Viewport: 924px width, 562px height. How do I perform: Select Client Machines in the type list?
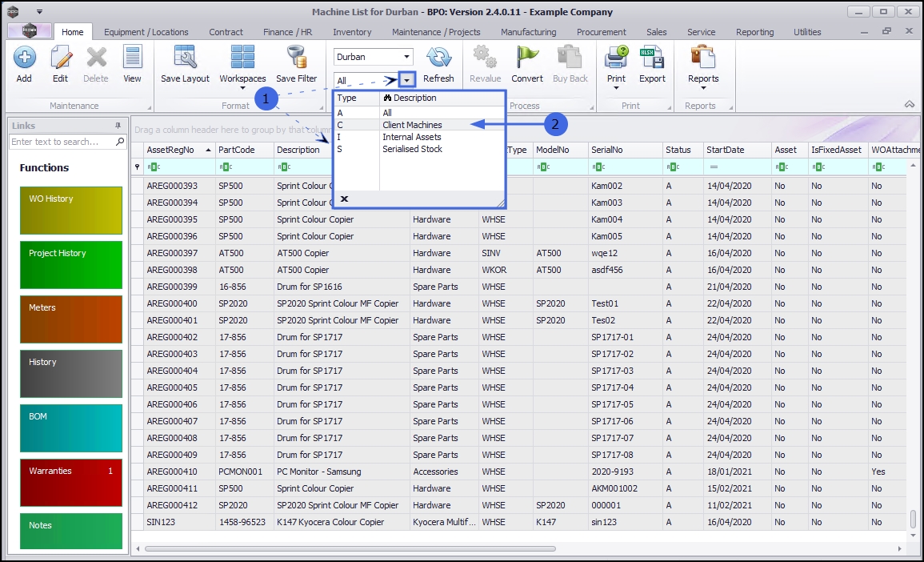coord(412,125)
